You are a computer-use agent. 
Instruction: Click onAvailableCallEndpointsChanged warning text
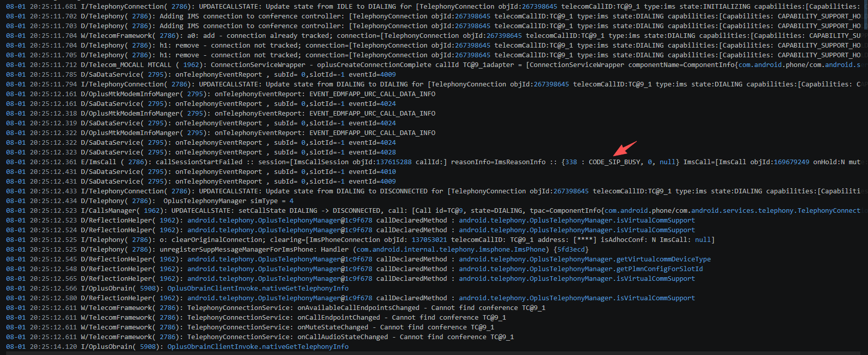359,308
